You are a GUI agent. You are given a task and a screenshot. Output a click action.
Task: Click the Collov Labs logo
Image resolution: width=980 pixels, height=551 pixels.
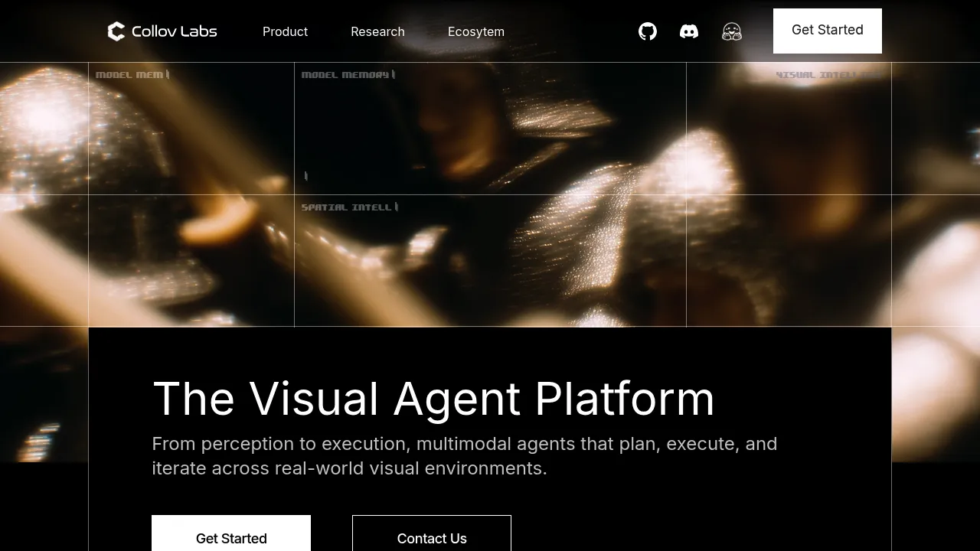[162, 31]
